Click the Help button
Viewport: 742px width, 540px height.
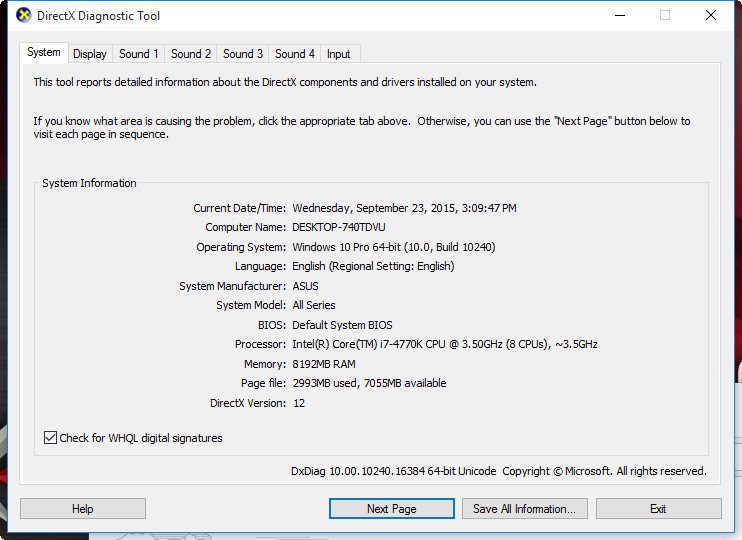(83, 509)
